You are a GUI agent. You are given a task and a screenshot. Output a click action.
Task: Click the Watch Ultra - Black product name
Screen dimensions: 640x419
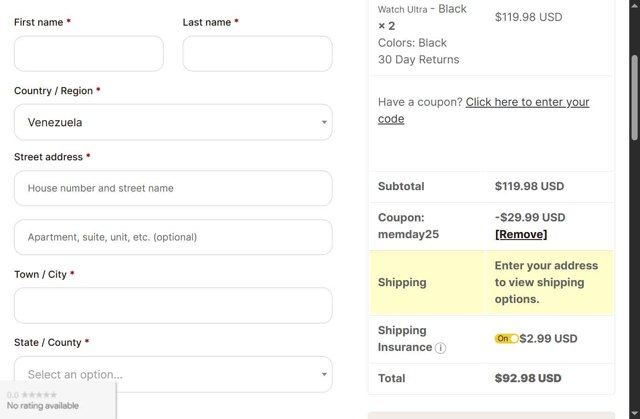422,9
